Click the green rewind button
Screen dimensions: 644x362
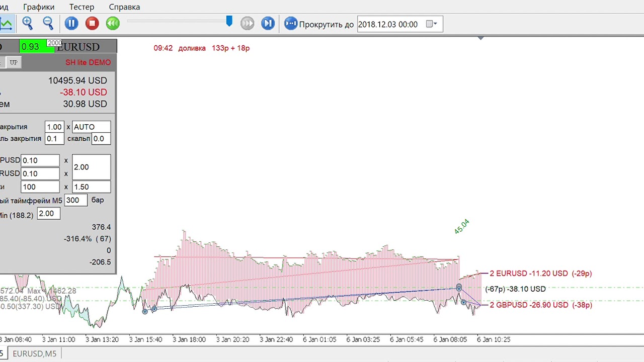113,23
